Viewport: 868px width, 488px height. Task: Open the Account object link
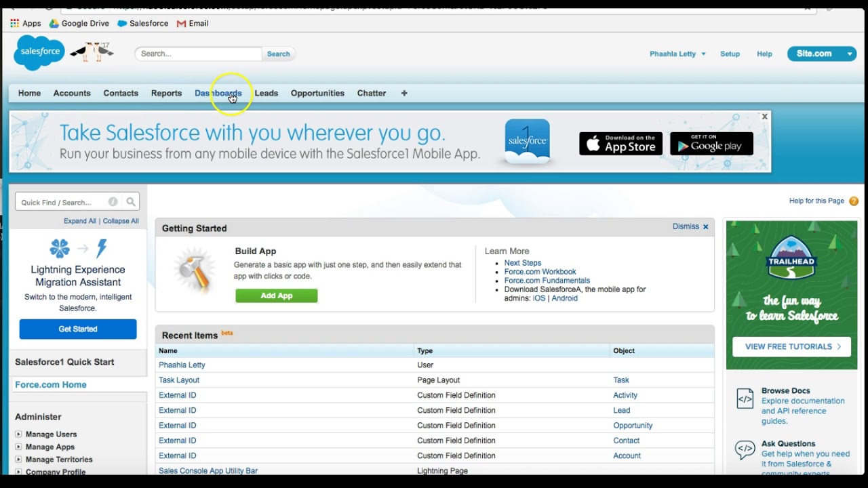[x=627, y=456]
